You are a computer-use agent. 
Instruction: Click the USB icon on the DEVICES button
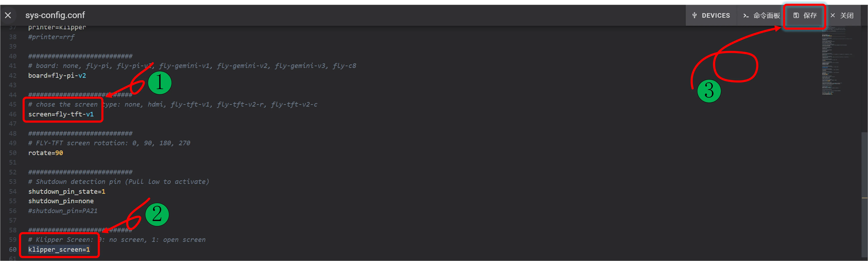tap(694, 15)
